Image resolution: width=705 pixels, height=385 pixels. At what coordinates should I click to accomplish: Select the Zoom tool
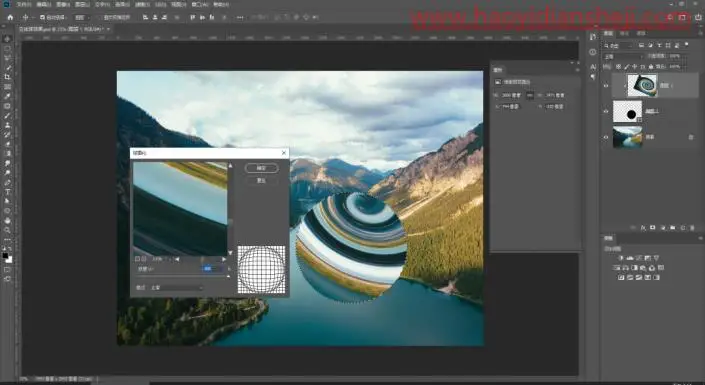7,230
